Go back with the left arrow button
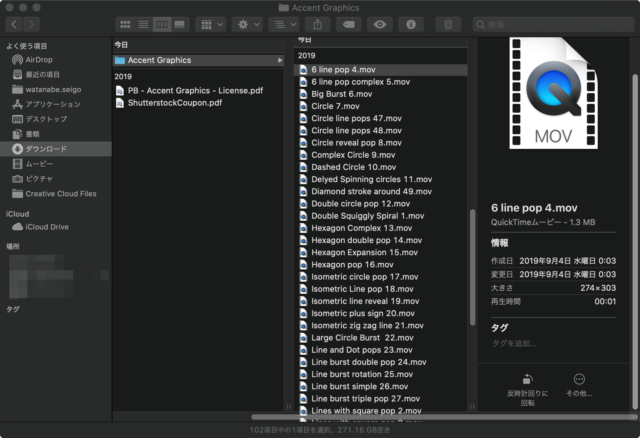640x438 pixels. [14, 24]
